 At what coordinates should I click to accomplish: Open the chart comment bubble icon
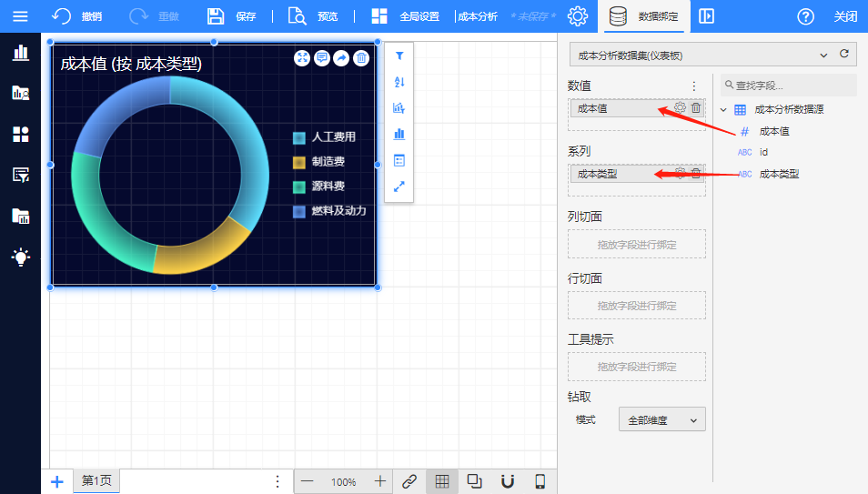click(322, 58)
